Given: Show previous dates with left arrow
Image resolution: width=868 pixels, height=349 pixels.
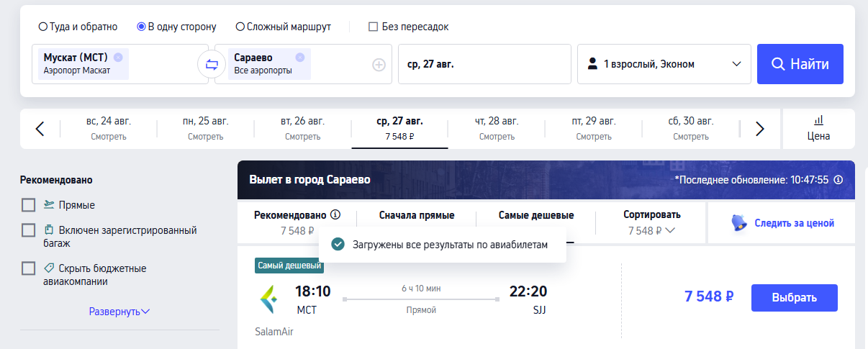Looking at the screenshot, I should click(40, 129).
